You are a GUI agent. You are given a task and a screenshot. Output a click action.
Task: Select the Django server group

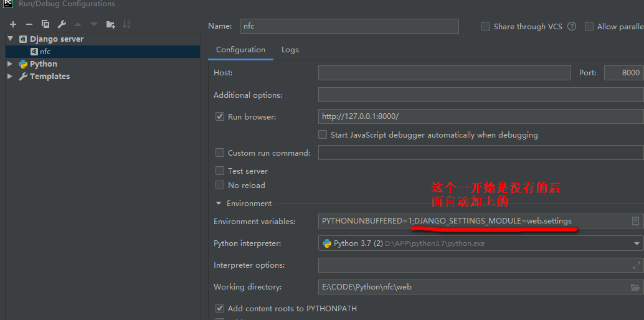coord(56,39)
